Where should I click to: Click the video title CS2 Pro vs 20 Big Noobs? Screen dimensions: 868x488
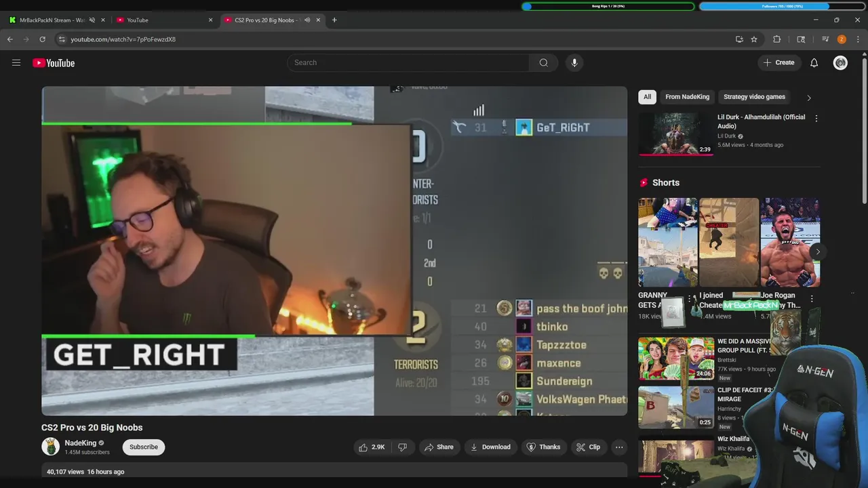pyautogui.click(x=92, y=428)
